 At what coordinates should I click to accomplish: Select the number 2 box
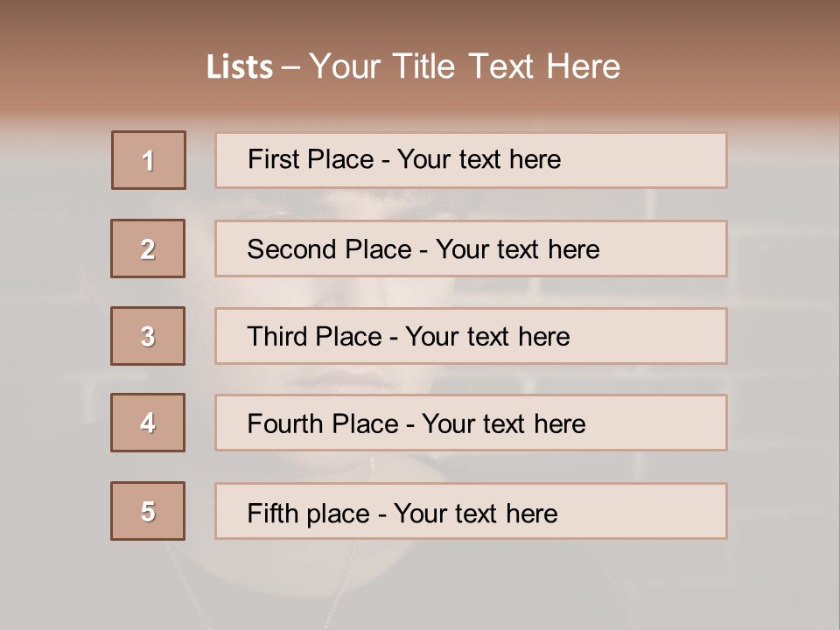click(148, 248)
